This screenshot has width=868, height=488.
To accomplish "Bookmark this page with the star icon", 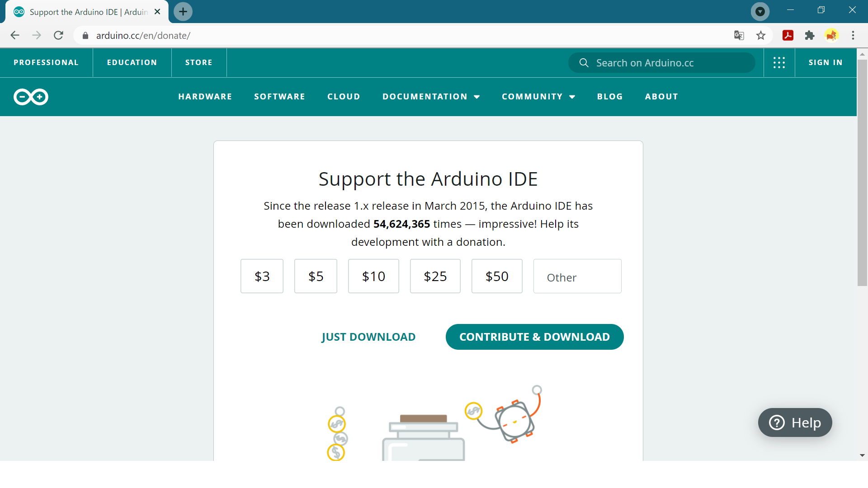I will tap(761, 35).
